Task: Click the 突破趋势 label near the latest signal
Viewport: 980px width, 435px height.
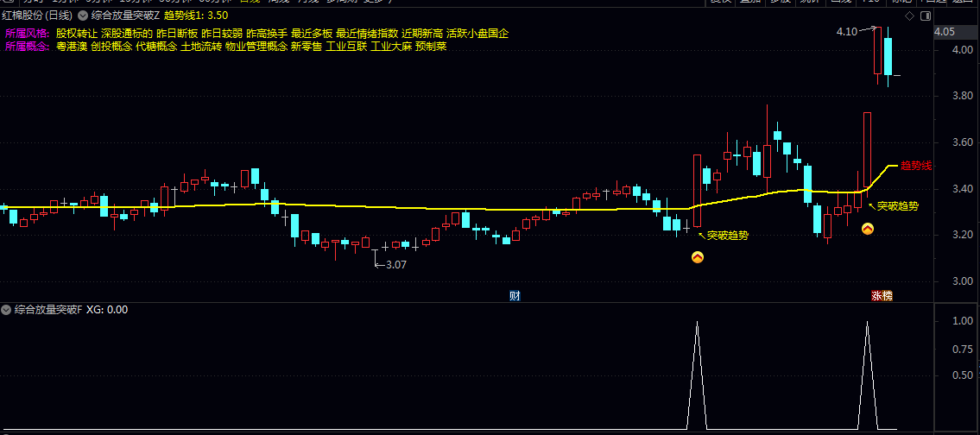Action: 897,205
